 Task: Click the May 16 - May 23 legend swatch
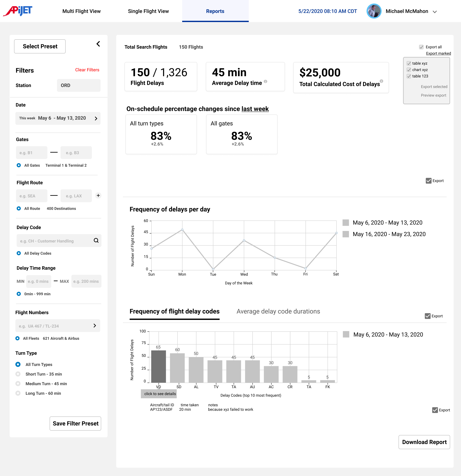click(346, 234)
